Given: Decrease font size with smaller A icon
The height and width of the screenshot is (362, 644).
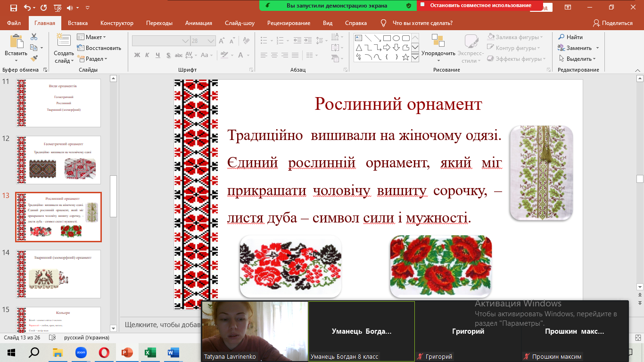Looking at the screenshot, I should 232,41.
